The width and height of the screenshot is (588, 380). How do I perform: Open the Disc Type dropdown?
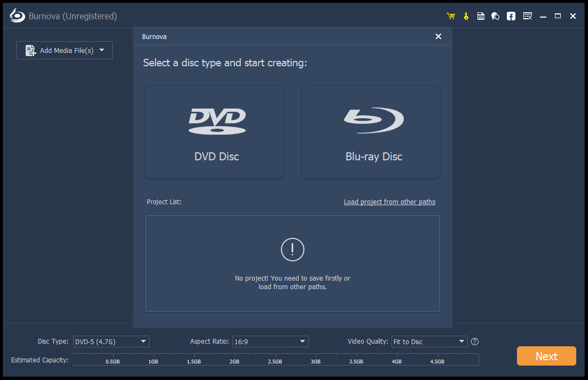coord(111,342)
